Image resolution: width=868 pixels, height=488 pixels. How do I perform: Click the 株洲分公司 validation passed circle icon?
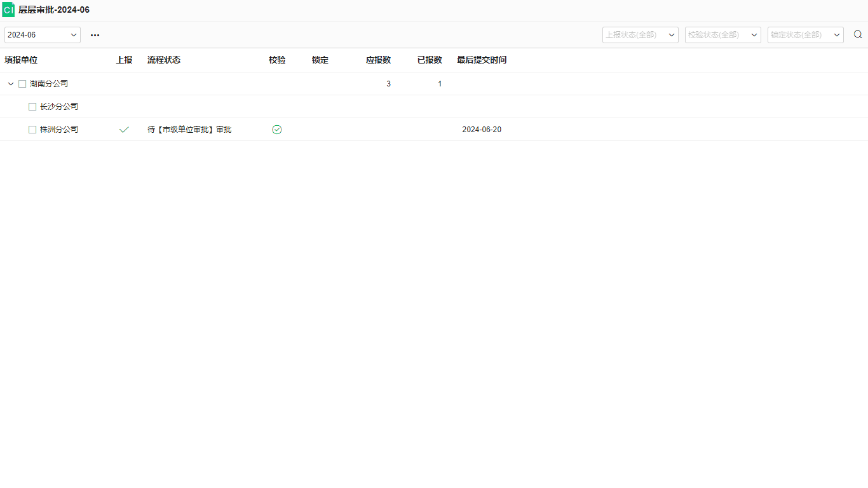(277, 130)
